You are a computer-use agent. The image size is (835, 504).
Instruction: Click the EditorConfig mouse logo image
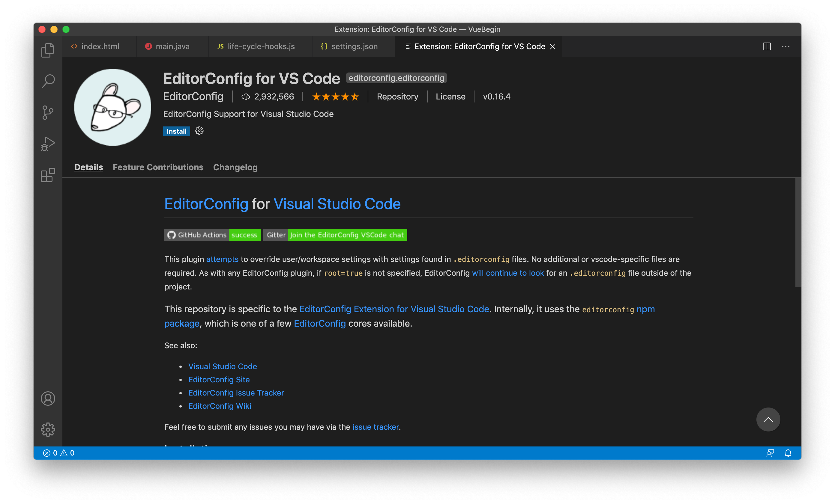(x=112, y=107)
